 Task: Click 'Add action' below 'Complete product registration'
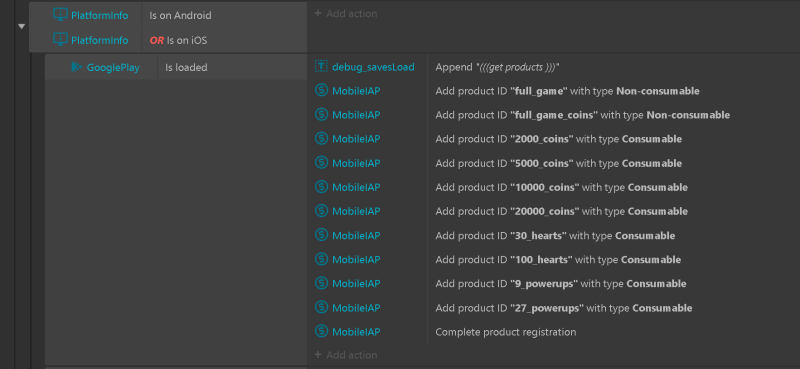click(346, 355)
